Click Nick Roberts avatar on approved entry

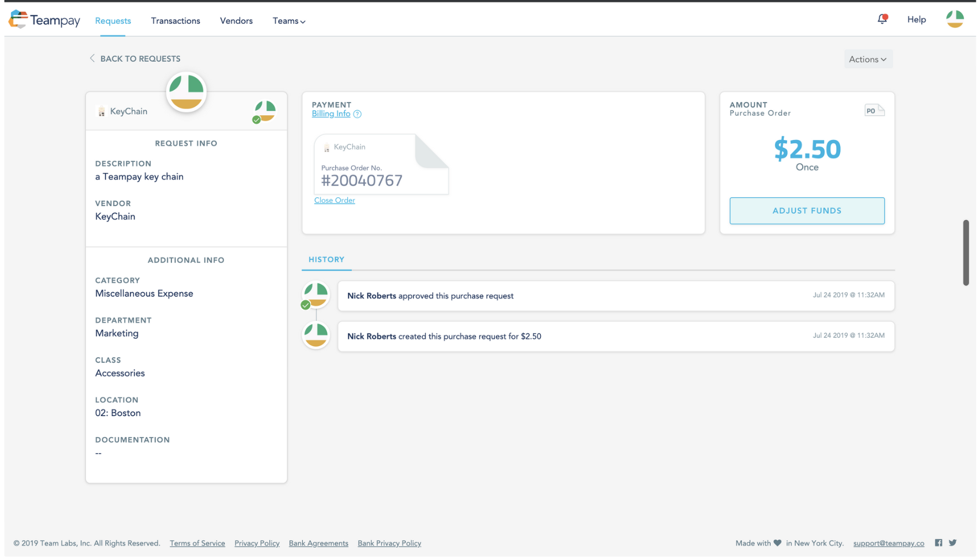316,295
